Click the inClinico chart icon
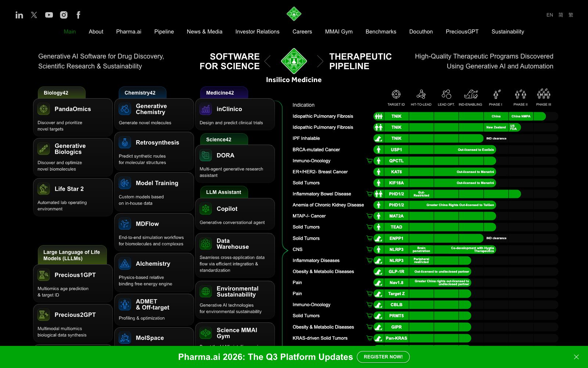The height and width of the screenshot is (368, 588). [206, 109]
